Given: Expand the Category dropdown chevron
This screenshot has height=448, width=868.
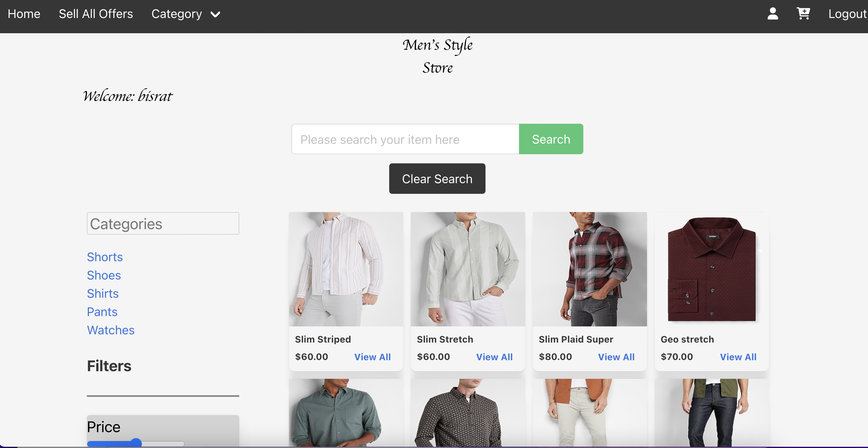Looking at the screenshot, I should 215,15.
